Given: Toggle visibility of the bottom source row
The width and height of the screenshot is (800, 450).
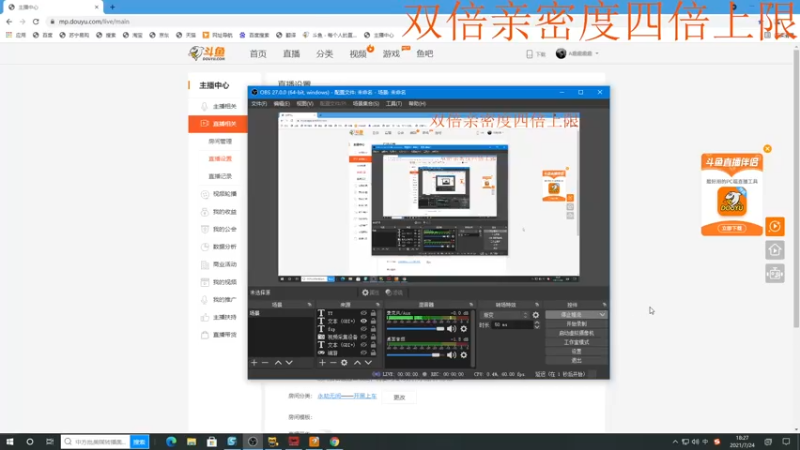Looking at the screenshot, I should [363, 353].
